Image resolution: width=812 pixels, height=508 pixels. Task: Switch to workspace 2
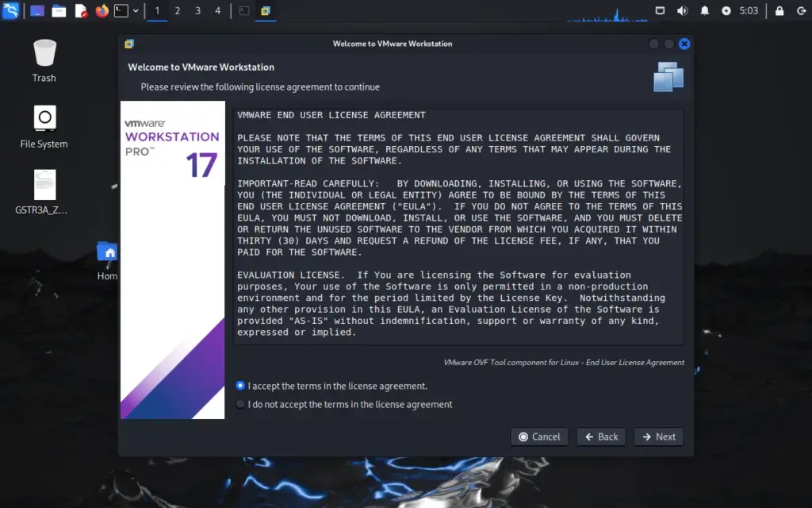[x=177, y=11]
